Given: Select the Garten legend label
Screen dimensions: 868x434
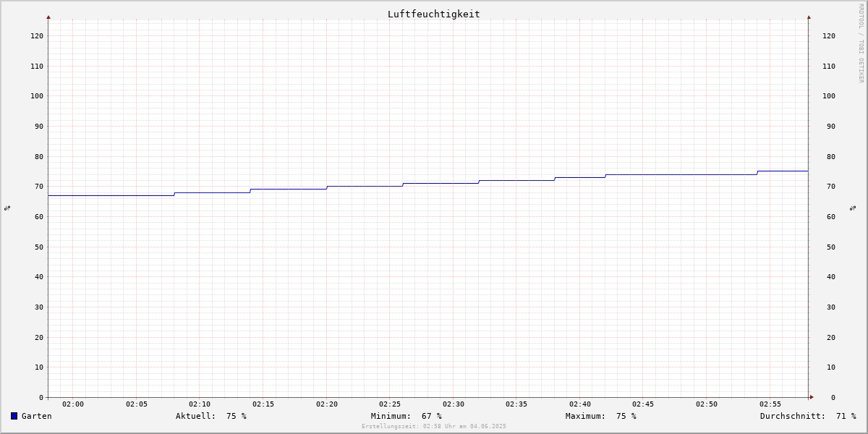Looking at the screenshot, I should click(36, 416).
